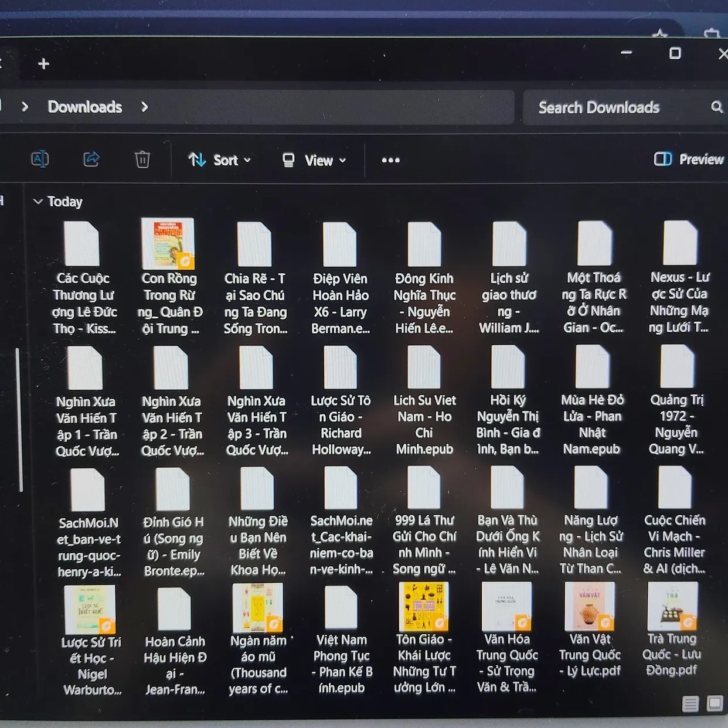The height and width of the screenshot is (728, 728).
Task: Open the View dropdown
Action: (314, 161)
